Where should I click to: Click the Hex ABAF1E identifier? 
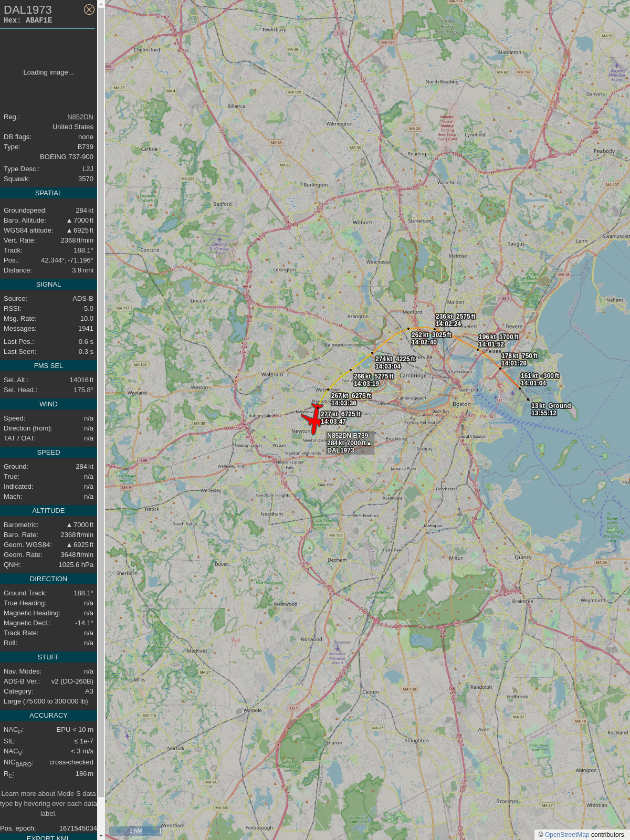[28, 20]
